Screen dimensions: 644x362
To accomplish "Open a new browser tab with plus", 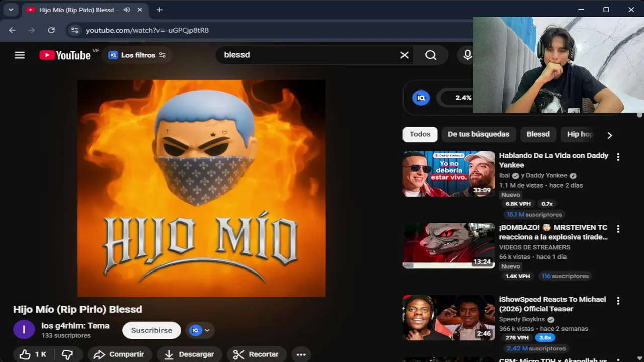I will 159,10.
